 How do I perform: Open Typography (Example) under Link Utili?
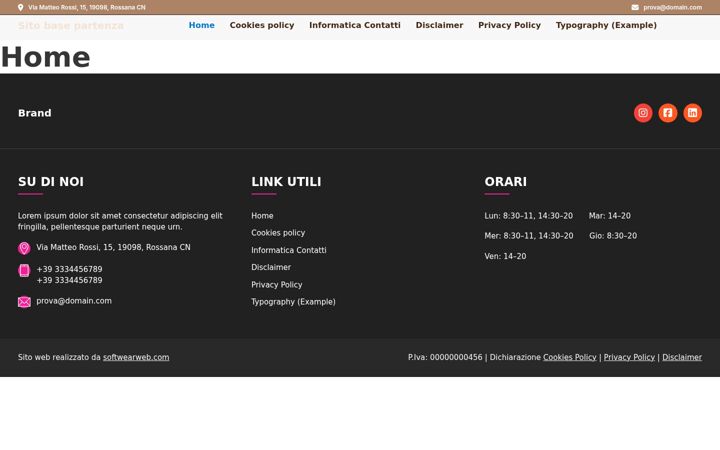(293, 302)
